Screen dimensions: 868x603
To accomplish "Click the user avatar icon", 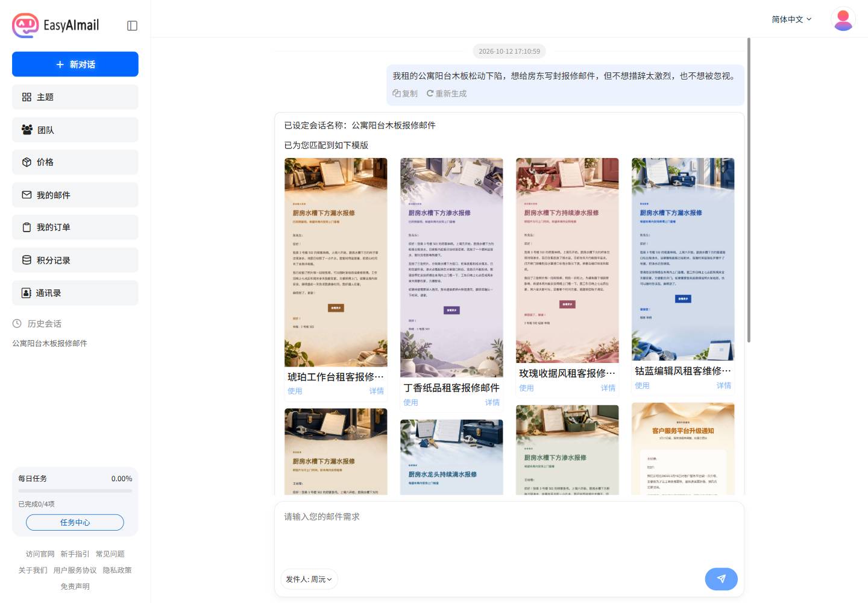I will point(843,19).
